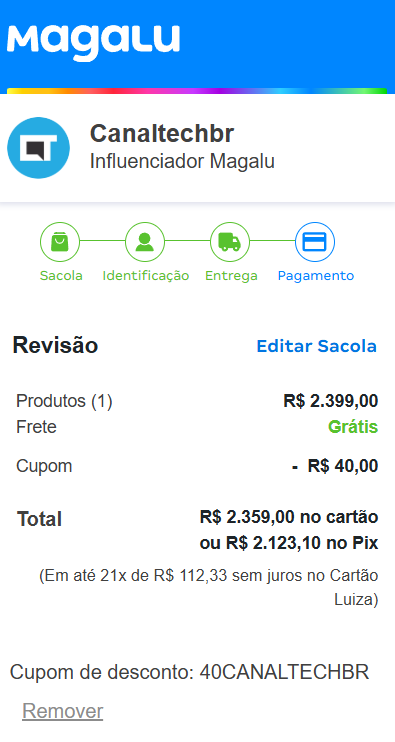The width and height of the screenshot is (395, 742).
Task: Remove the 40CANALTECHBR discount coupon
Action: (62, 711)
